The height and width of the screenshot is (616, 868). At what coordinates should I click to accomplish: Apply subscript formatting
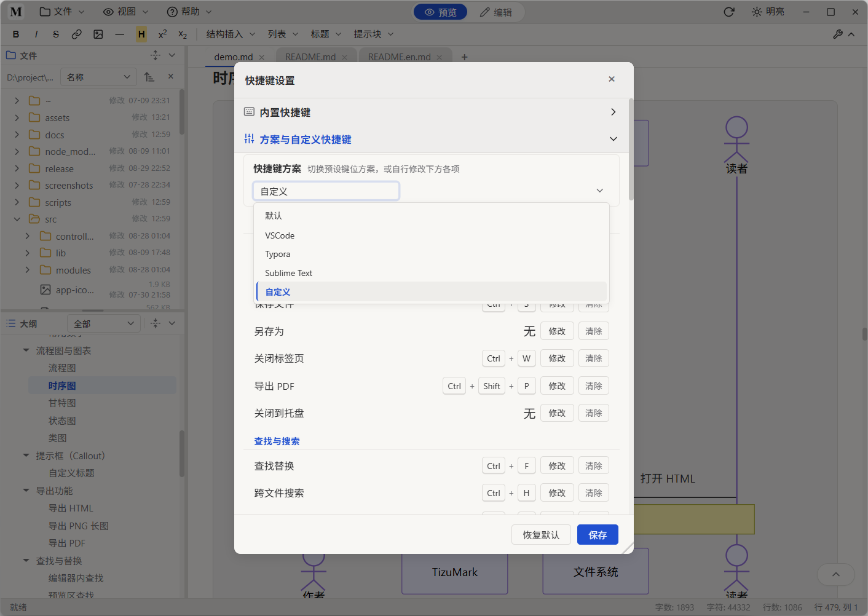coord(183,34)
